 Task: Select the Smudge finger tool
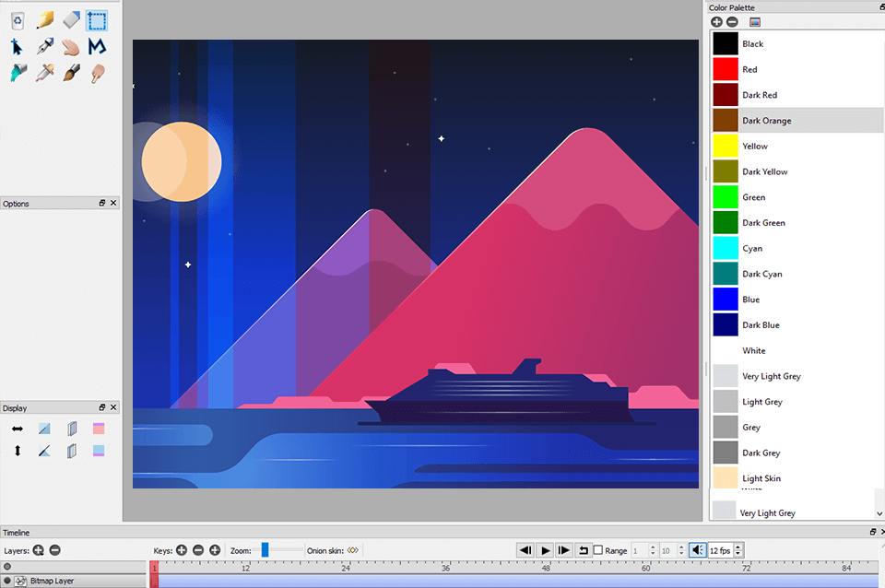pos(97,73)
